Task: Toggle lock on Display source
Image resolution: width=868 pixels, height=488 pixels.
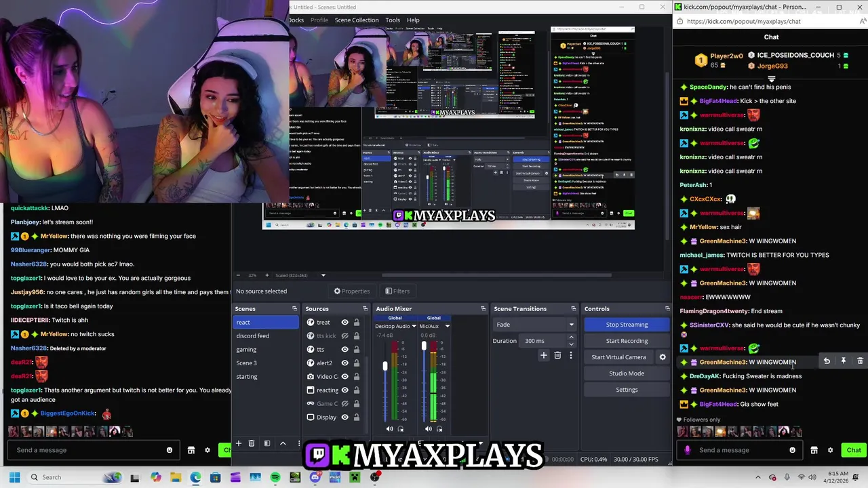Action: [356, 418]
